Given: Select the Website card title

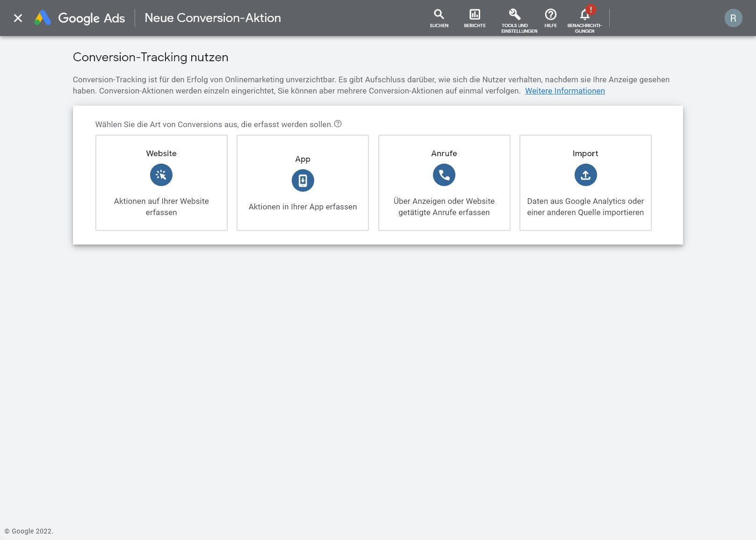Looking at the screenshot, I should point(161,153).
